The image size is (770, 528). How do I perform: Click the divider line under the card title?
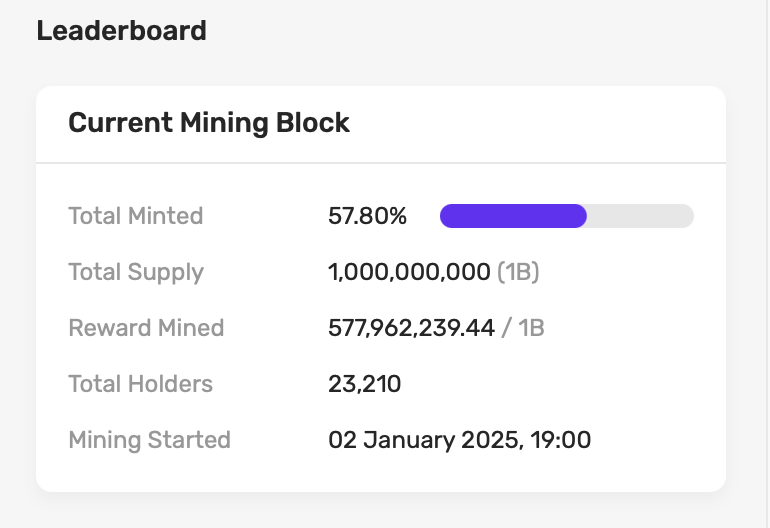(x=380, y=162)
